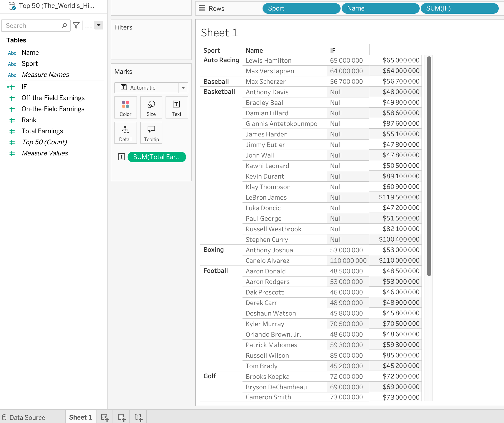
Task: Open the Size marks card
Action: [151, 107]
